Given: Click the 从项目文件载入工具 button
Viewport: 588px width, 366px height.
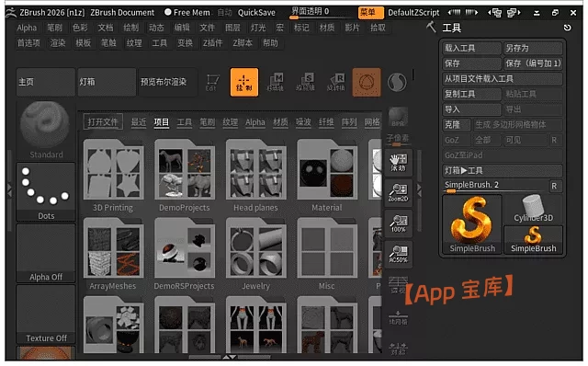Looking at the screenshot, I should (503, 79).
